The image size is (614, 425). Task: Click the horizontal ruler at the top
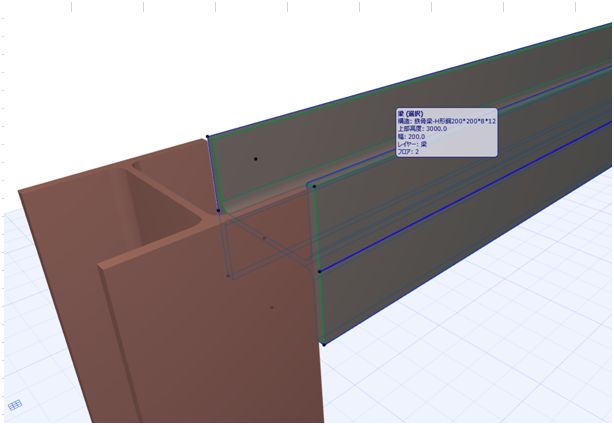click(x=300, y=6)
